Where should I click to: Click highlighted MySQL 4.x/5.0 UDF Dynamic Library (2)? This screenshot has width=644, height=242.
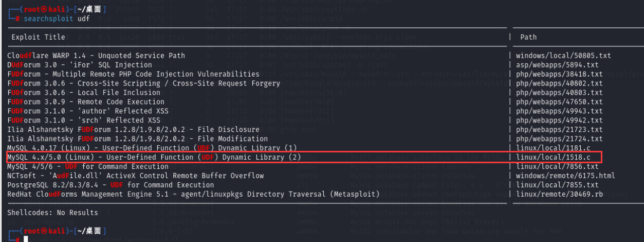coord(154,157)
